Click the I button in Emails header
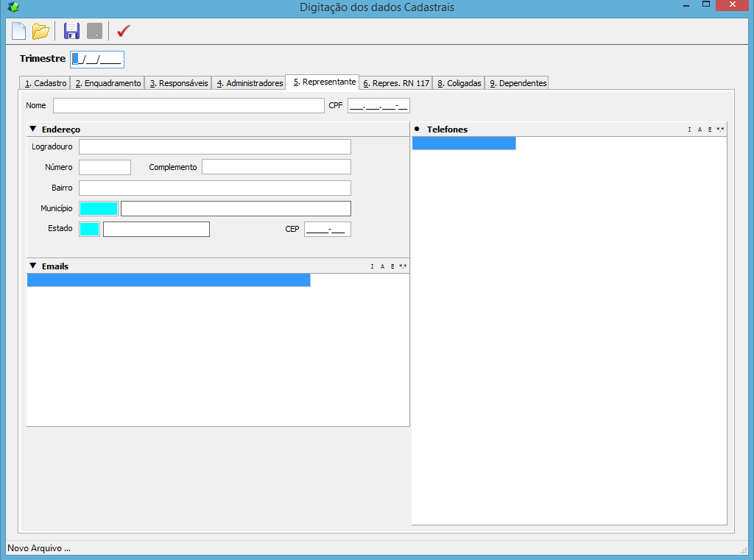 (x=372, y=266)
